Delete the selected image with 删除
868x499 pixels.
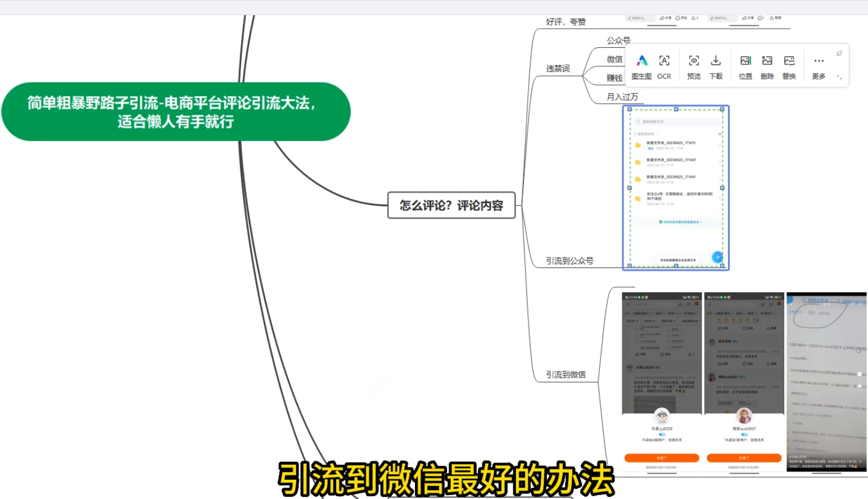(x=767, y=67)
